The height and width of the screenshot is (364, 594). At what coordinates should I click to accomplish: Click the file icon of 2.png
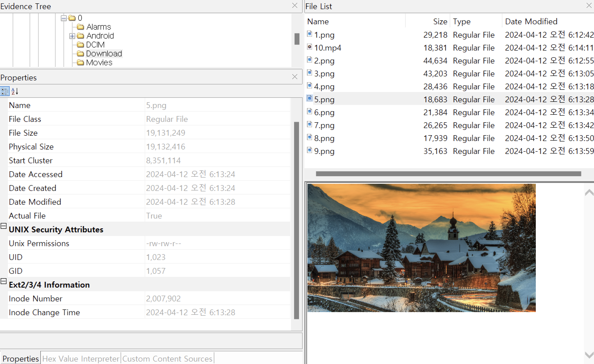tap(309, 59)
